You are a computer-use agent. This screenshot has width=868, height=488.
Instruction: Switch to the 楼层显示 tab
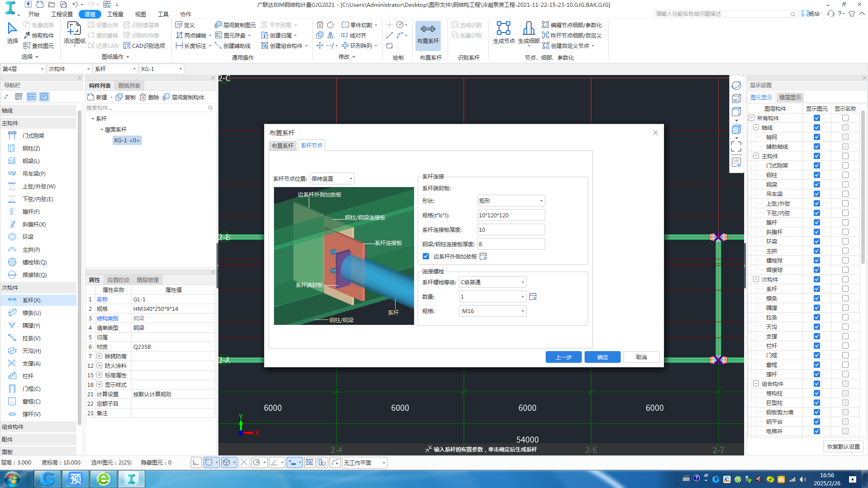(790, 97)
